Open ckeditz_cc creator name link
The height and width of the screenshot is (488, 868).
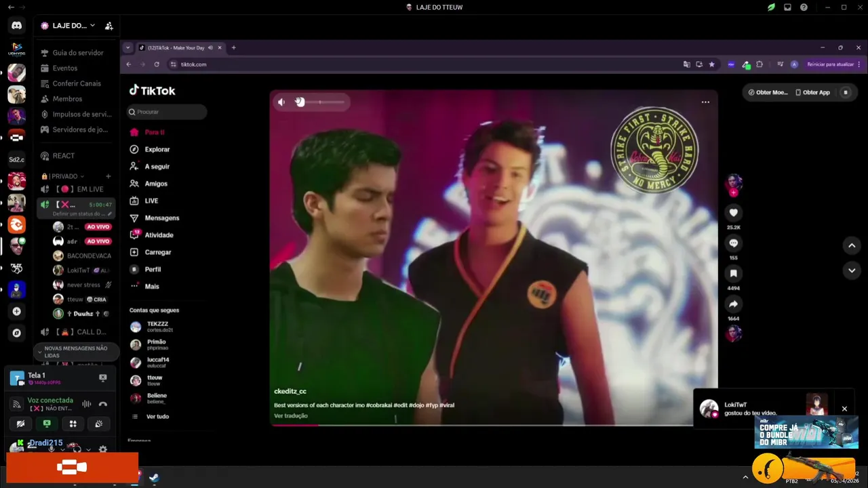(x=290, y=392)
